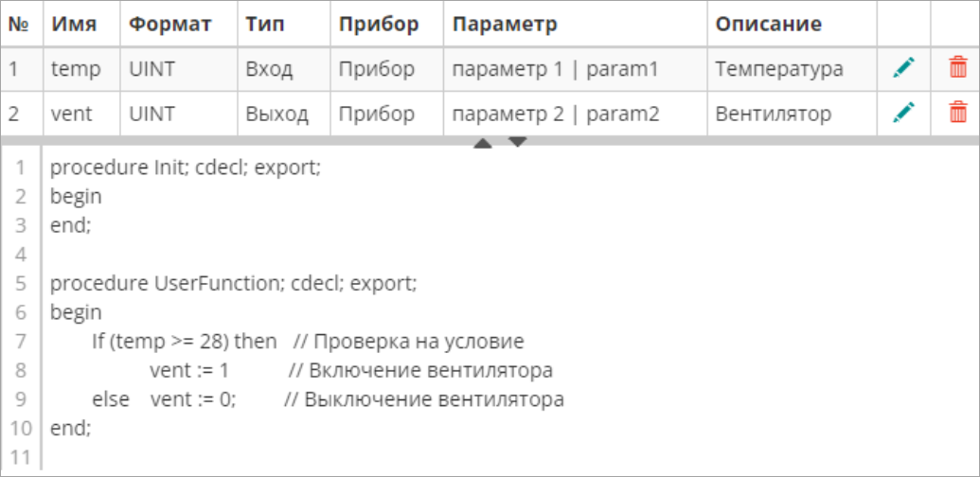Delete the vent variable with trash icon
Image resolution: width=980 pixels, height=477 pixels.
(x=957, y=114)
